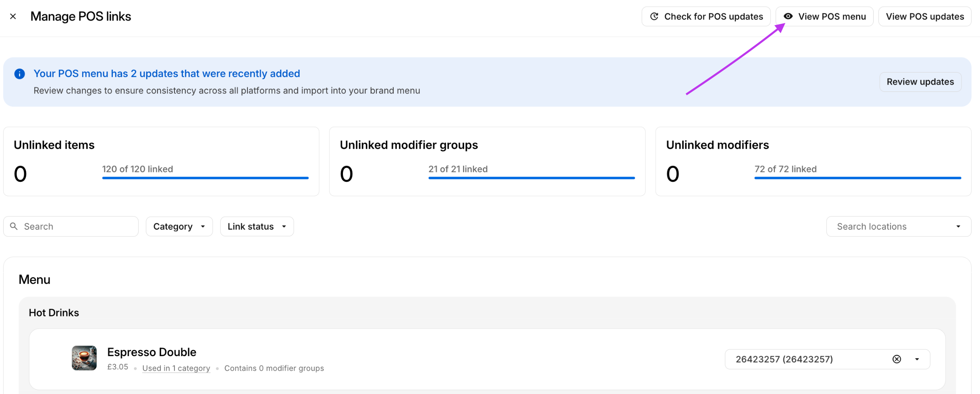Click the Search locations dropdown arrow
Image resolution: width=980 pixels, height=394 pixels.
pyautogui.click(x=958, y=226)
